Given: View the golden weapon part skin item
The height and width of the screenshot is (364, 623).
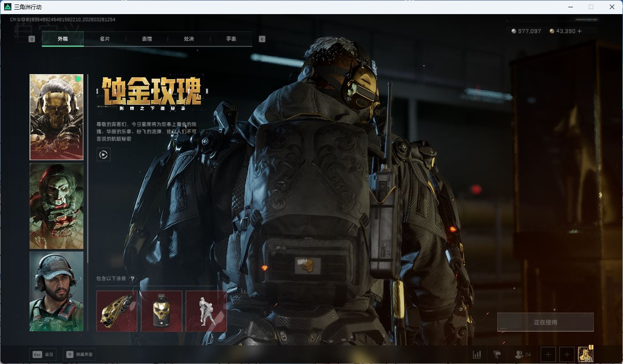Looking at the screenshot, I should tap(117, 311).
